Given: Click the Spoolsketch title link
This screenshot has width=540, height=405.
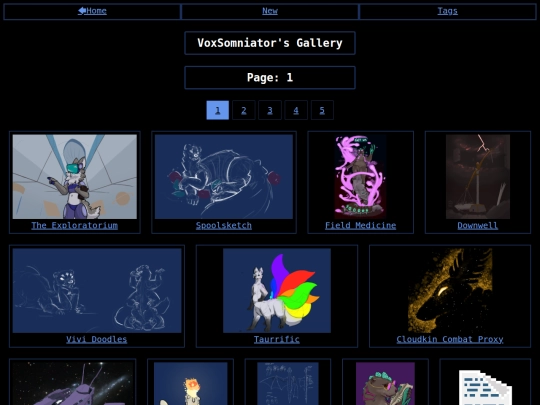Looking at the screenshot, I should tap(224, 226).
